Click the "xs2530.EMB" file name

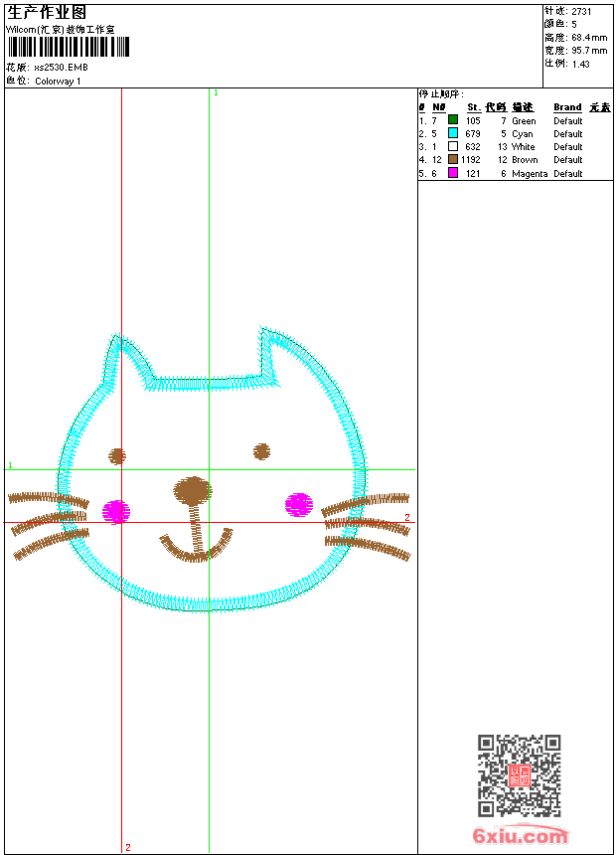point(61,68)
